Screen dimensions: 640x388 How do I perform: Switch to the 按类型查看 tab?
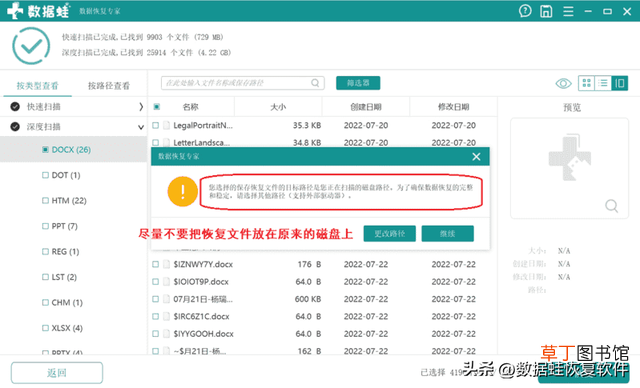click(38, 86)
